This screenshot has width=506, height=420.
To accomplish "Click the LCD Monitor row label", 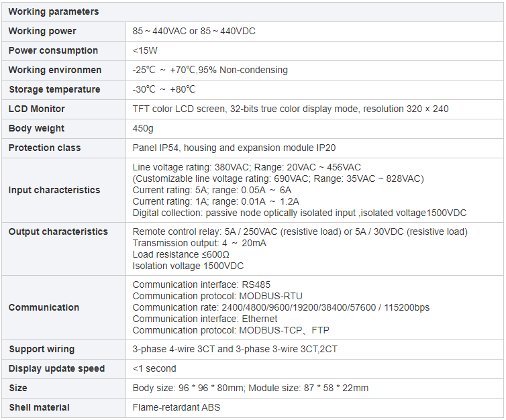I will [x=37, y=109].
